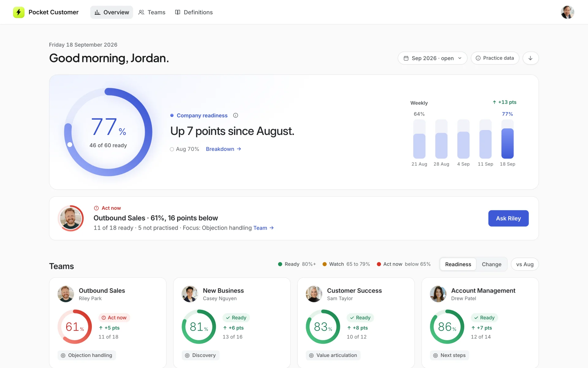The image size is (588, 368).
Task: Open the user profile avatar menu
Action: click(x=567, y=12)
